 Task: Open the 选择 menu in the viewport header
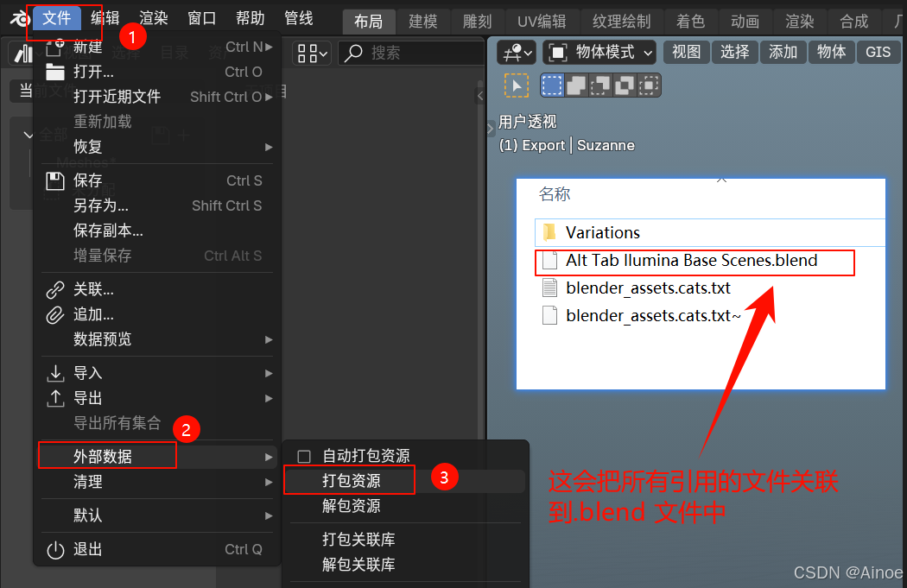pos(734,52)
